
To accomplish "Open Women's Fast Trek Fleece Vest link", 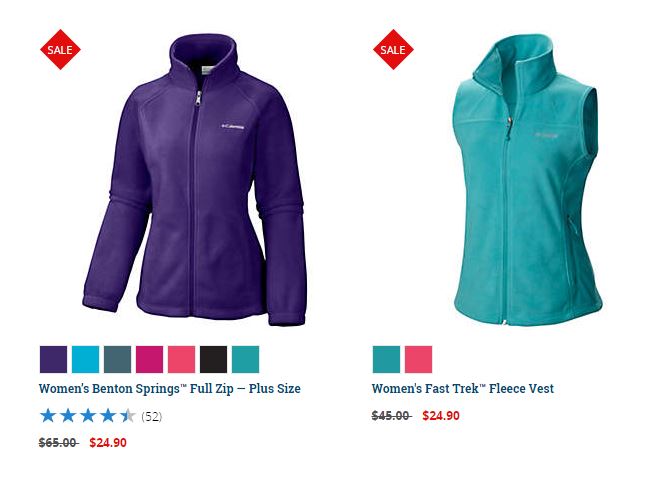I will pyautogui.click(x=463, y=389).
